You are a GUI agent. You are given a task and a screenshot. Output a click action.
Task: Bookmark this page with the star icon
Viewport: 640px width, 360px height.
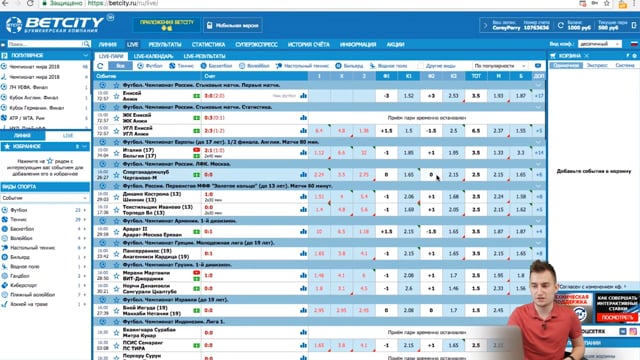pos(607,3)
